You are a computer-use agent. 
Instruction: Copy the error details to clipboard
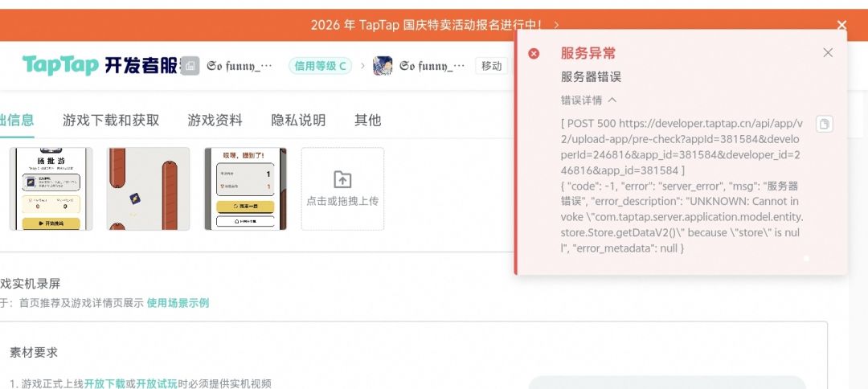[825, 124]
